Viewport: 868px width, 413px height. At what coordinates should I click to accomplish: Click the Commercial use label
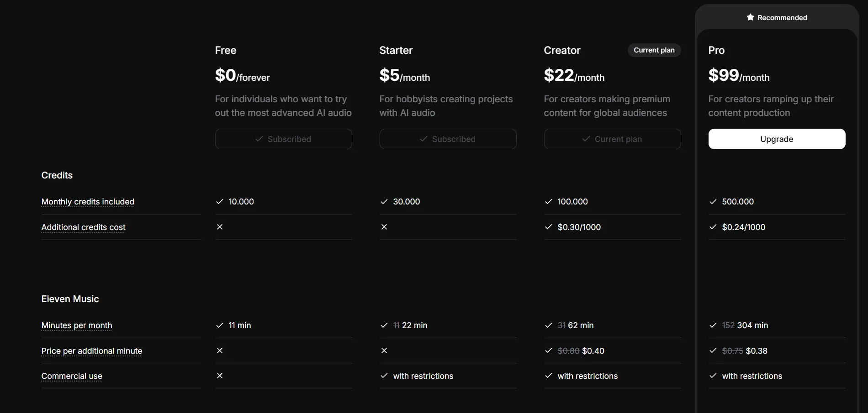[72, 376]
